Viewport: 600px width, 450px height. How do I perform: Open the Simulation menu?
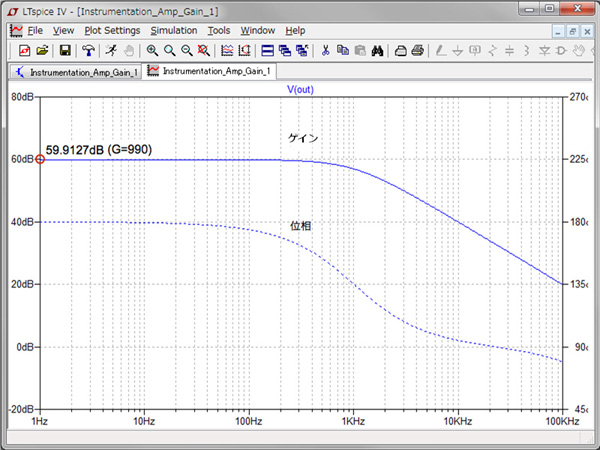click(x=173, y=31)
